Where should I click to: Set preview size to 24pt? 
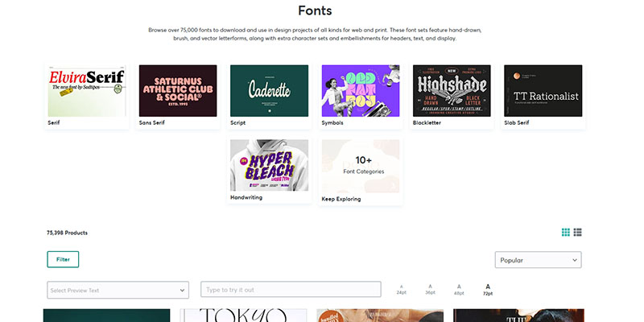(401, 290)
